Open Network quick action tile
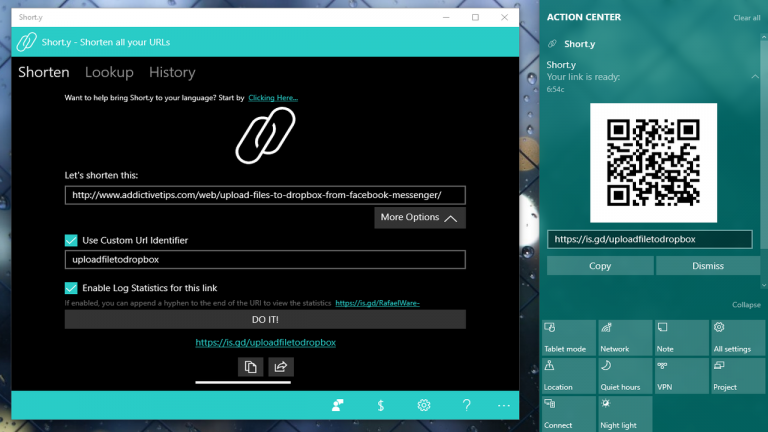Viewport: 768px width, 432px height. (x=625, y=337)
